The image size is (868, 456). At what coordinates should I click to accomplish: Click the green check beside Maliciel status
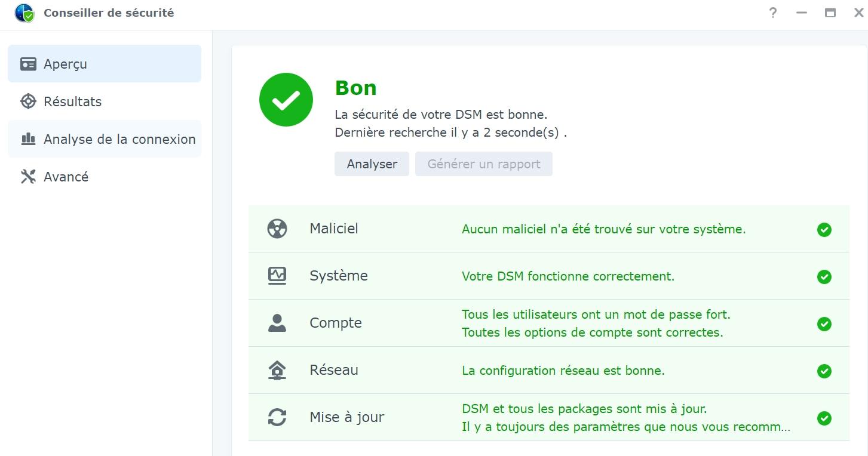(x=824, y=230)
